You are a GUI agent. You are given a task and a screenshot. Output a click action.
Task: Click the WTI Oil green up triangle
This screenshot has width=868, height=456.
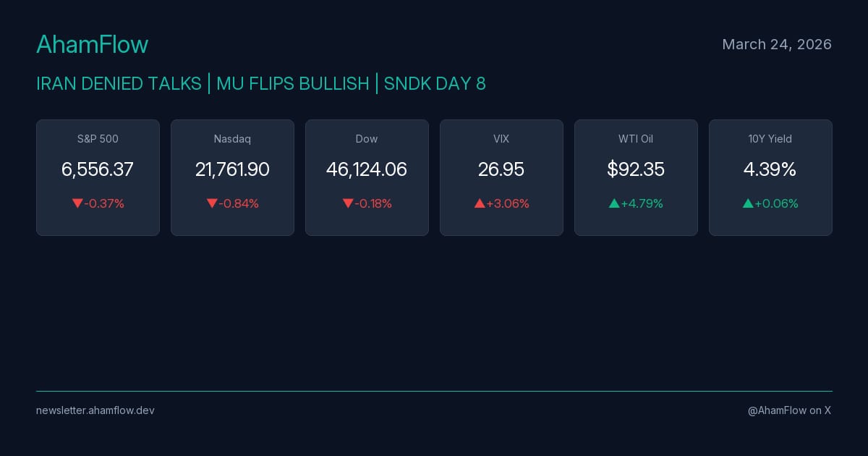[x=614, y=204]
